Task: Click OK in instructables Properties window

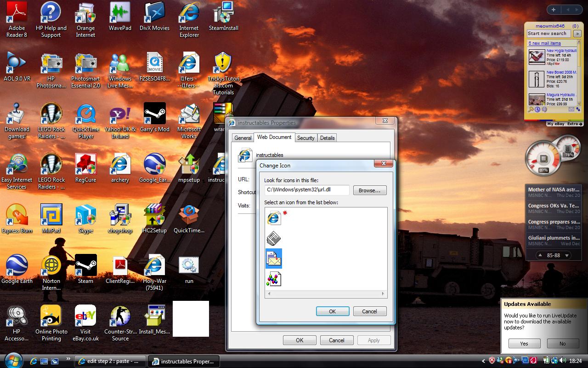Action: (x=300, y=340)
